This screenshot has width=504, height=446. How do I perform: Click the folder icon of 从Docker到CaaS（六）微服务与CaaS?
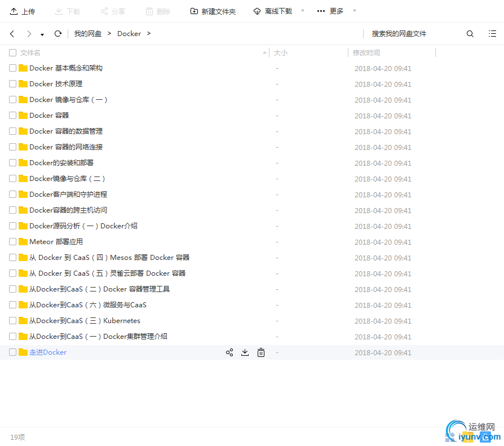(x=23, y=304)
